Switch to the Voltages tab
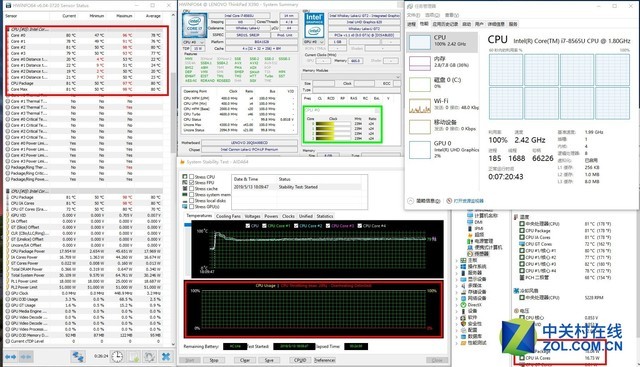Screen dimensions: 640x367 coord(252,216)
